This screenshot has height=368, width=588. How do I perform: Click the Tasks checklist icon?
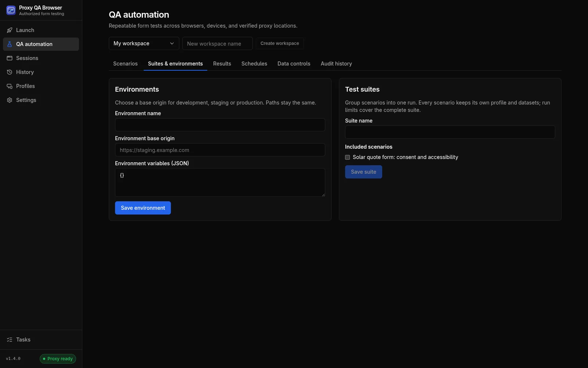point(10,340)
